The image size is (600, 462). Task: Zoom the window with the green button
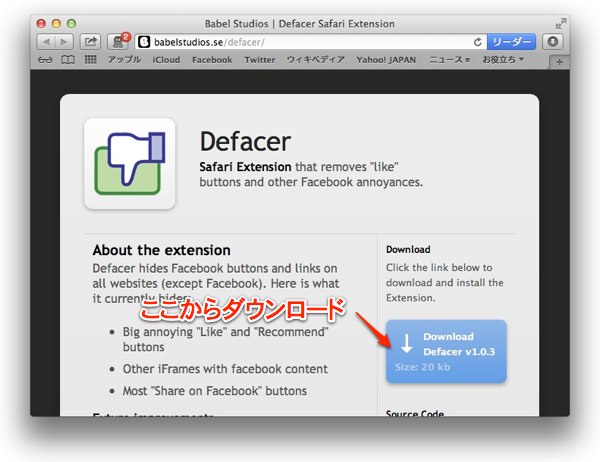pos(72,24)
